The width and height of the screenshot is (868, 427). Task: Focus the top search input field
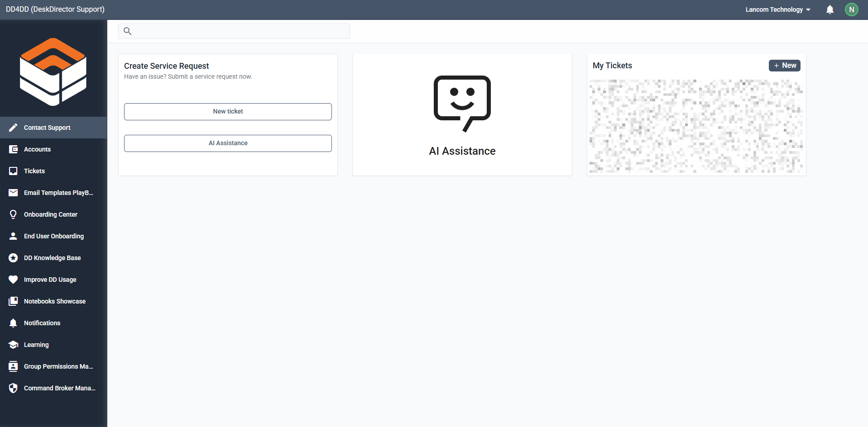(234, 31)
